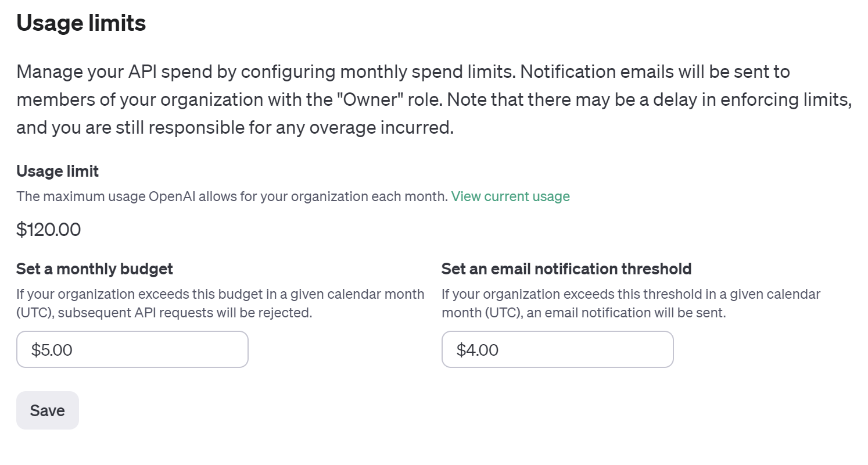Click the Save button

pyautogui.click(x=47, y=410)
